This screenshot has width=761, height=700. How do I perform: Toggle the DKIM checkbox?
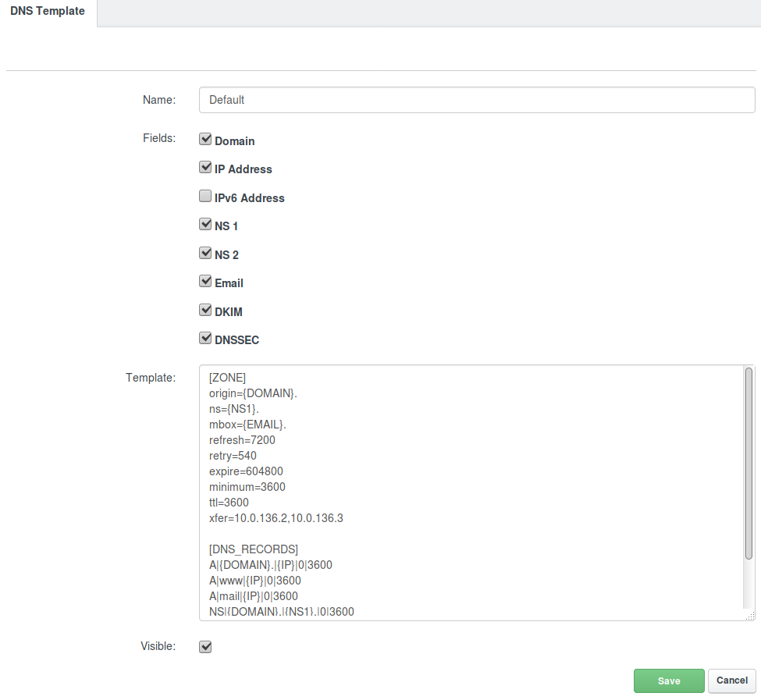click(x=205, y=310)
